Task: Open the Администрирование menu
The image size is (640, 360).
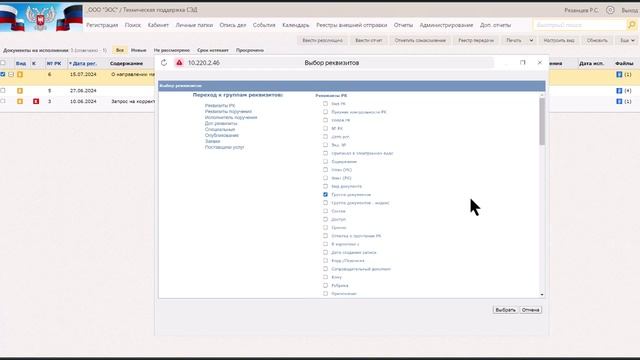Action: 446,25
